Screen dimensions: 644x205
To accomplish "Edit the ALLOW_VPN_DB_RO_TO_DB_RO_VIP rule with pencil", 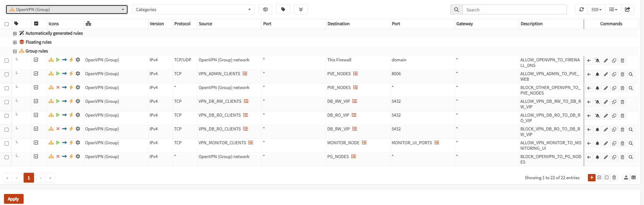I will 606,116.
